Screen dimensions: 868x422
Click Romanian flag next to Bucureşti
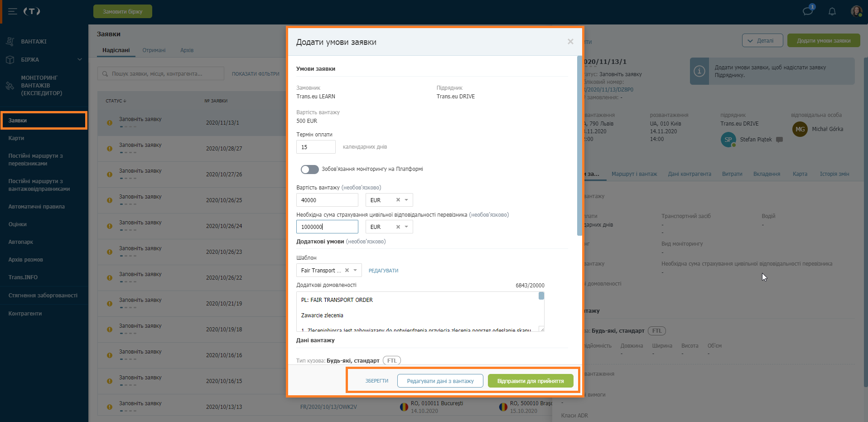coord(404,407)
